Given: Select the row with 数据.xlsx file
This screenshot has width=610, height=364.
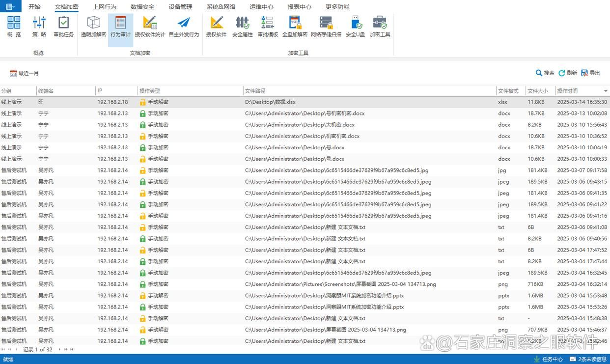Looking at the screenshot, I should tap(305, 102).
